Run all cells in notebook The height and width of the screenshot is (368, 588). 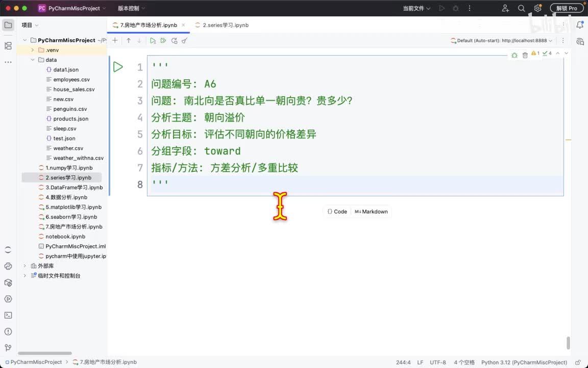click(x=163, y=40)
